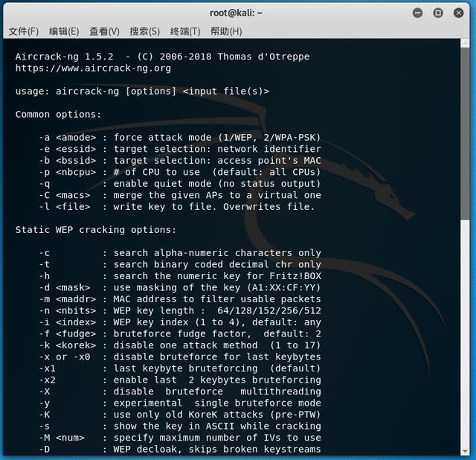Click the '-s' show key in ASCII line
The image size is (476, 460).
(180, 426)
